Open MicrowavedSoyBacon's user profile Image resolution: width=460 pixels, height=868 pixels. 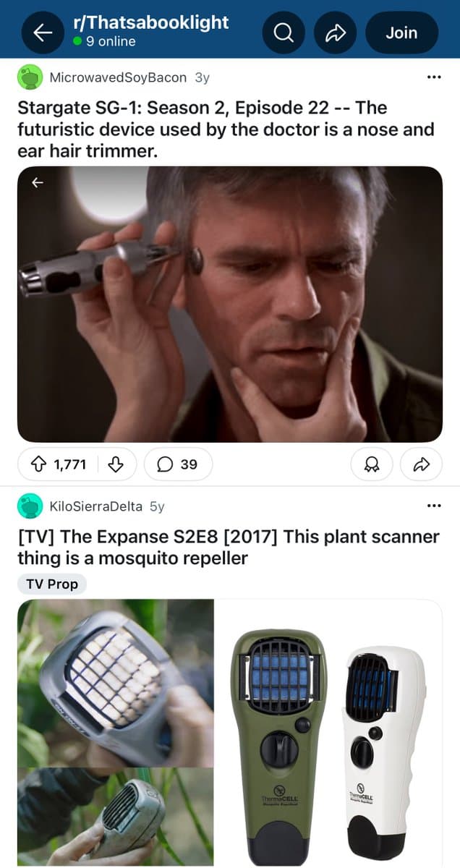117,77
